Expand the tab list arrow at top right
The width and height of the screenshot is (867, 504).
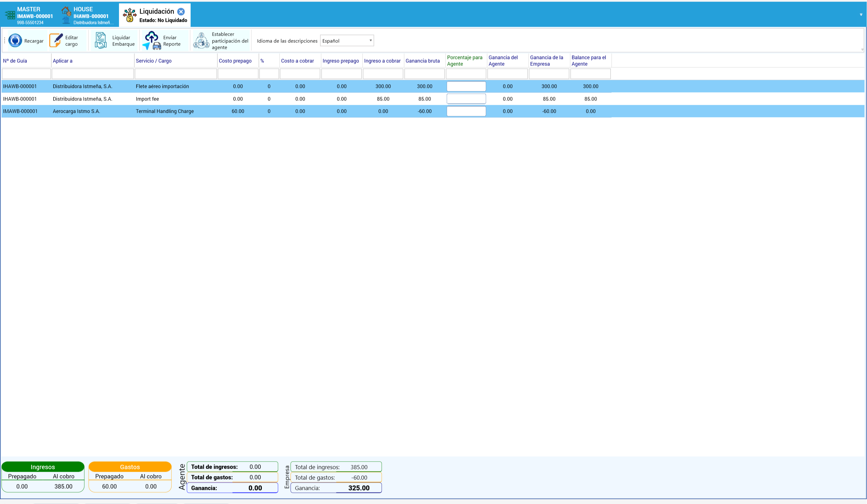point(861,15)
